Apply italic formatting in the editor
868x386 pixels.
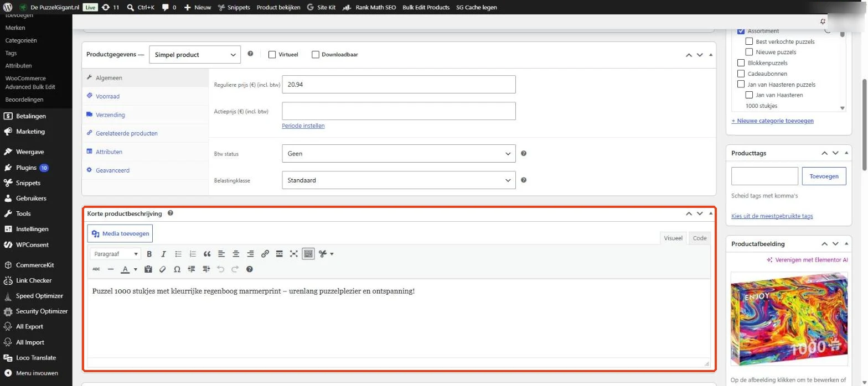click(x=163, y=254)
